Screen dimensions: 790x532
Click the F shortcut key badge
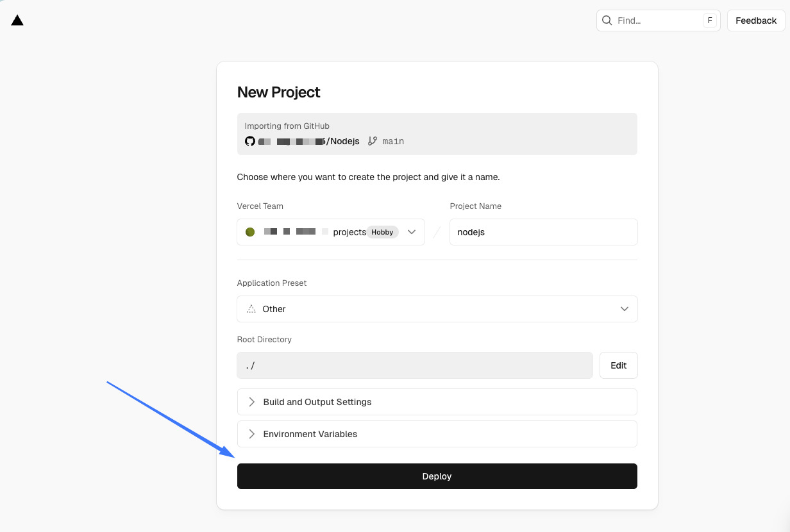[x=709, y=21]
